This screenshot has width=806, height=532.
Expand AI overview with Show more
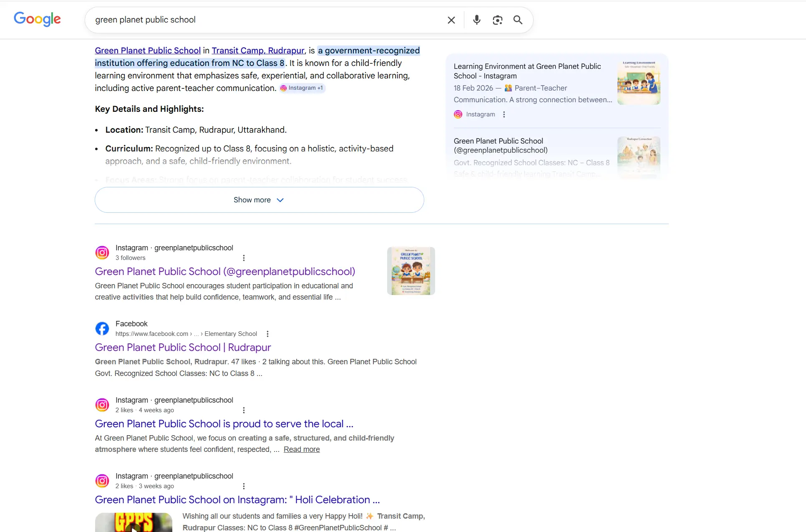[259, 200]
